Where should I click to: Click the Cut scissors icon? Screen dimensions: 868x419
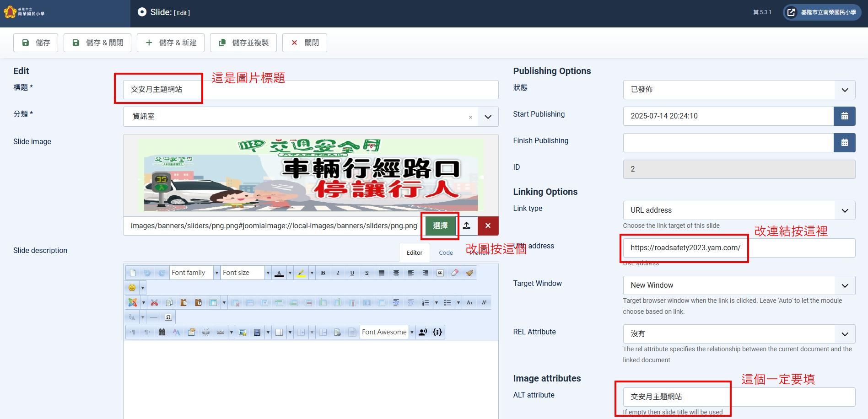click(x=155, y=302)
